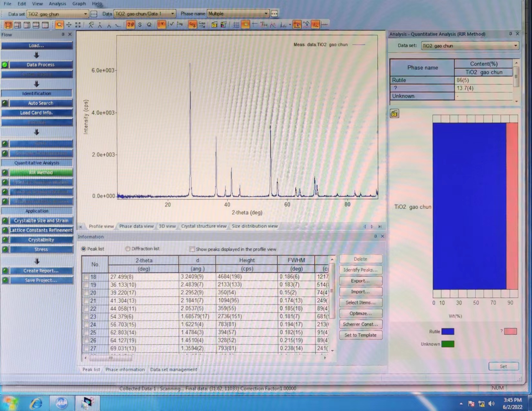Image resolution: width=532 pixels, height=411 pixels.
Task: Open Data set dropdown in analysis panel
Action: [x=515, y=46]
